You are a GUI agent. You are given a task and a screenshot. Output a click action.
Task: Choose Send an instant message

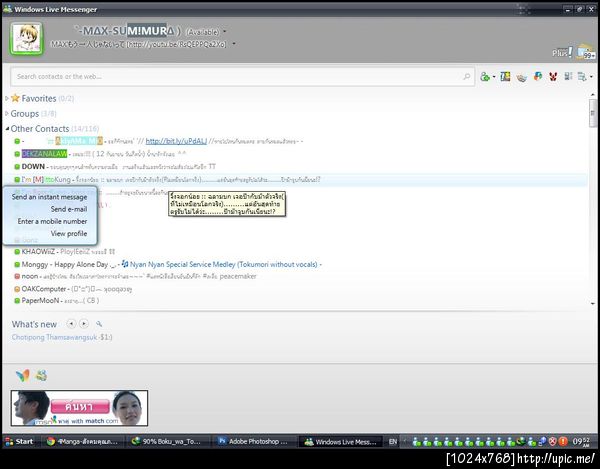49,197
